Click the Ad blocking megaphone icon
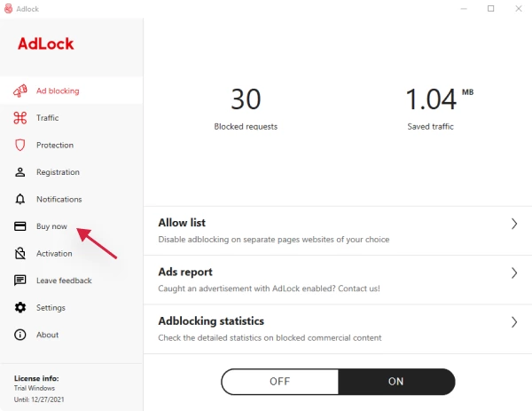 click(20, 91)
